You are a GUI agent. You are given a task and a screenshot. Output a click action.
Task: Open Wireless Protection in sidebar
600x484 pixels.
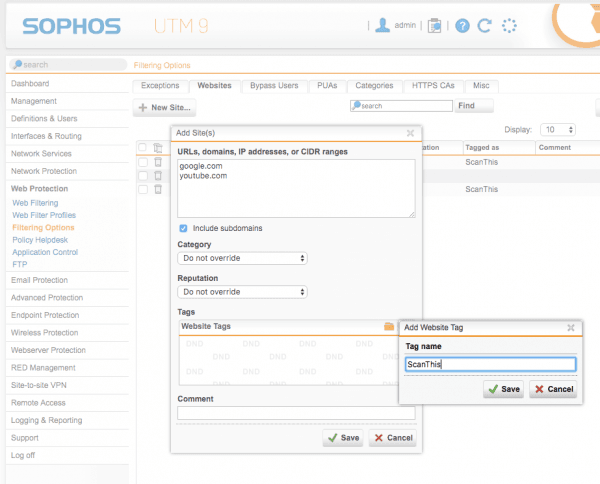(44, 333)
